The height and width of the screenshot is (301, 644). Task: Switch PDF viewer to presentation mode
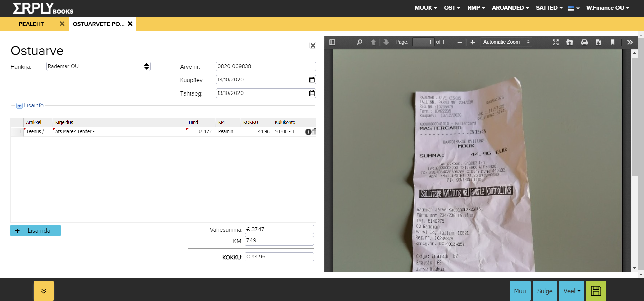(556, 42)
